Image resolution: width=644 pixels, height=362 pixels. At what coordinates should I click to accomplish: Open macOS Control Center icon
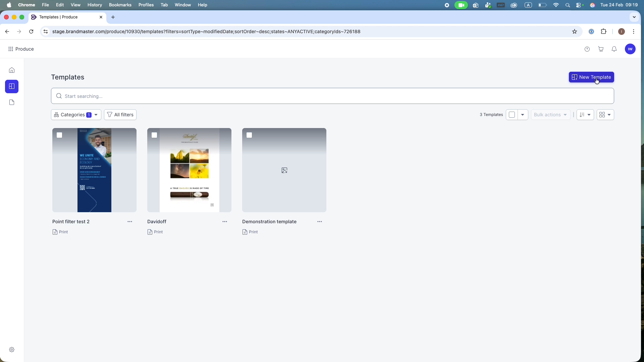click(579, 5)
